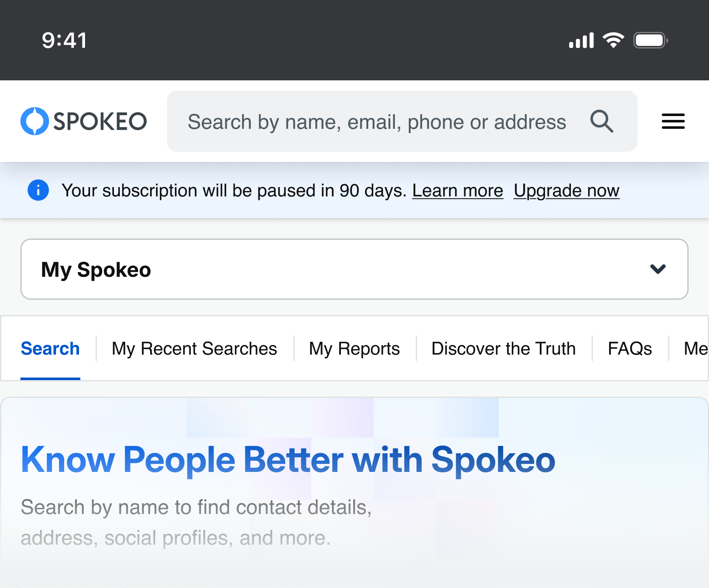Open the My Reports tab
Screen dimensions: 709x588
(354, 349)
